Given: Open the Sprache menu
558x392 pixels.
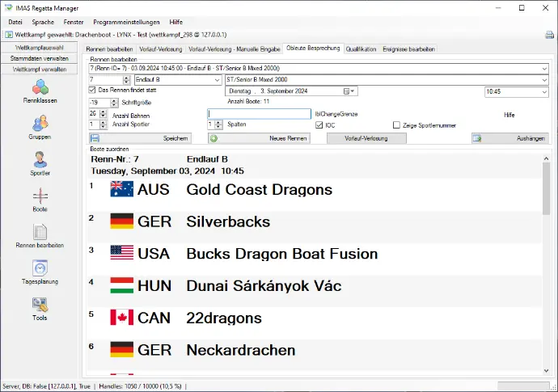Looking at the screenshot, I should (x=43, y=22).
